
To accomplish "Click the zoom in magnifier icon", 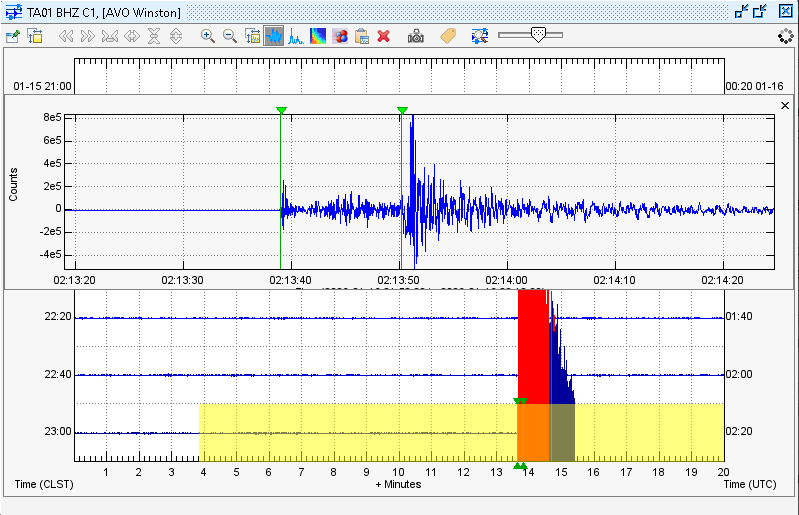I will pyautogui.click(x=207, y=36).
